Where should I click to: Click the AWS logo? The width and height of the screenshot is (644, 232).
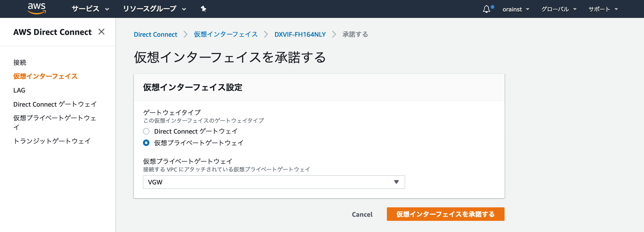tap(37, 9)
